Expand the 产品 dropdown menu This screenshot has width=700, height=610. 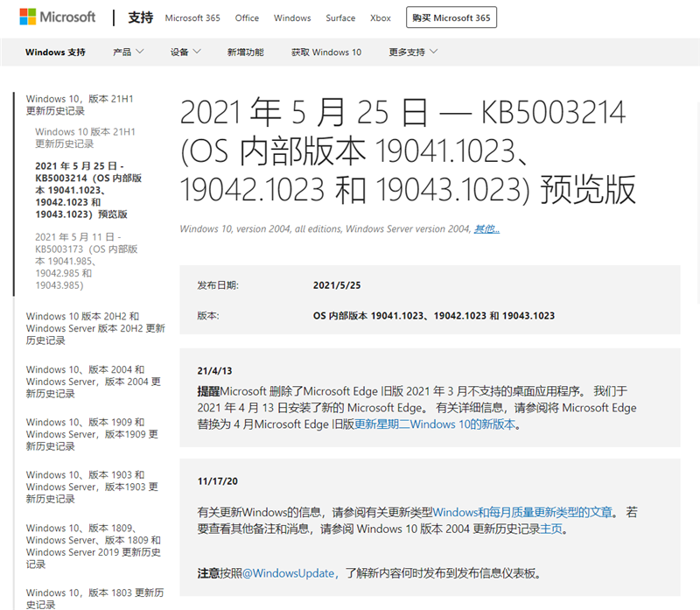[x=128, y=53]
